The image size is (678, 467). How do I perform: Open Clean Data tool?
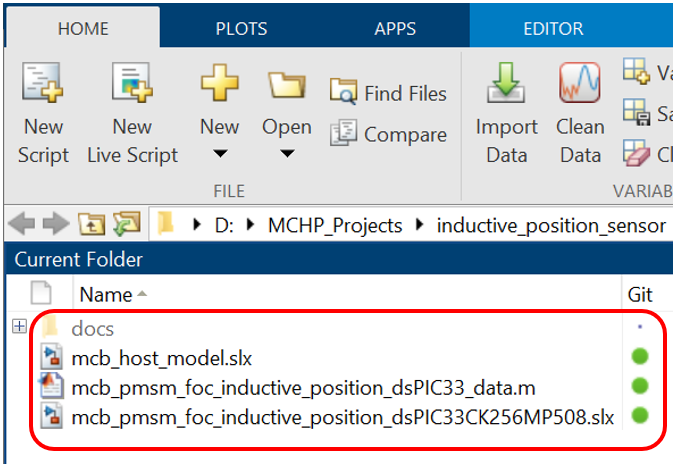click(x=580, y=113)
